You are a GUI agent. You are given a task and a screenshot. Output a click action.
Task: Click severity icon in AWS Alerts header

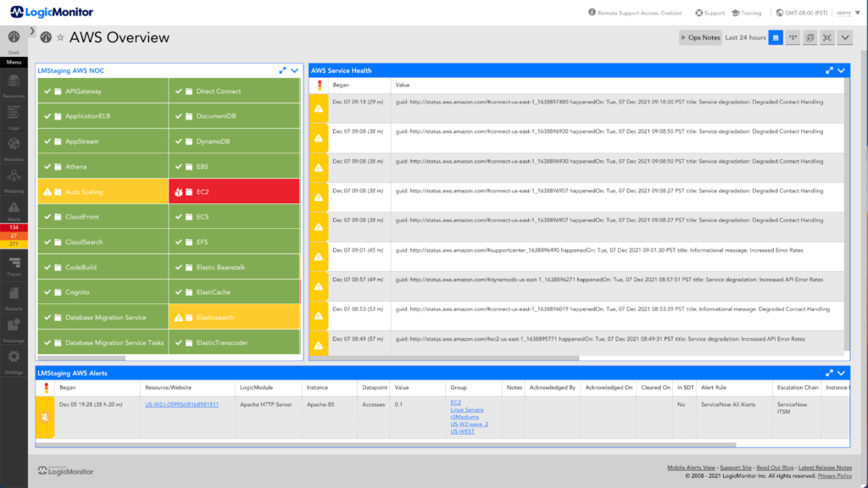pyautogui.click(x=46, y=388)
